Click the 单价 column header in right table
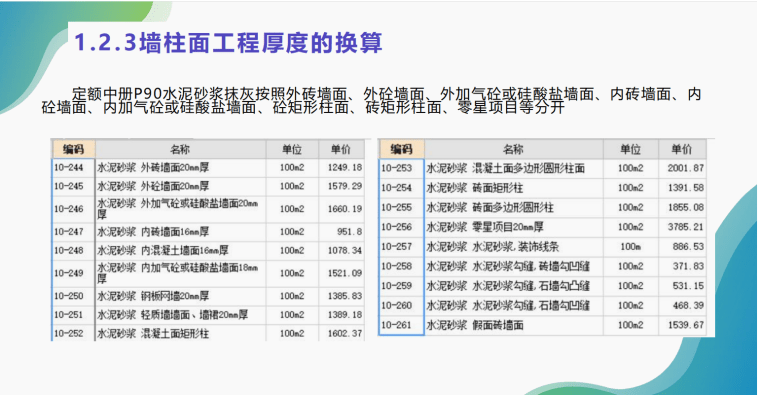Viewport: 760px width, 395px height. pos(681,149)
